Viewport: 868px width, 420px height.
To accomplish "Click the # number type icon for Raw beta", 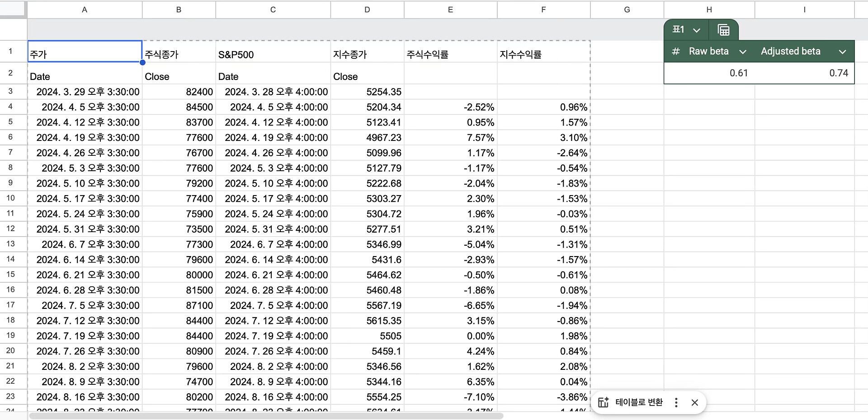I will 675,51.
